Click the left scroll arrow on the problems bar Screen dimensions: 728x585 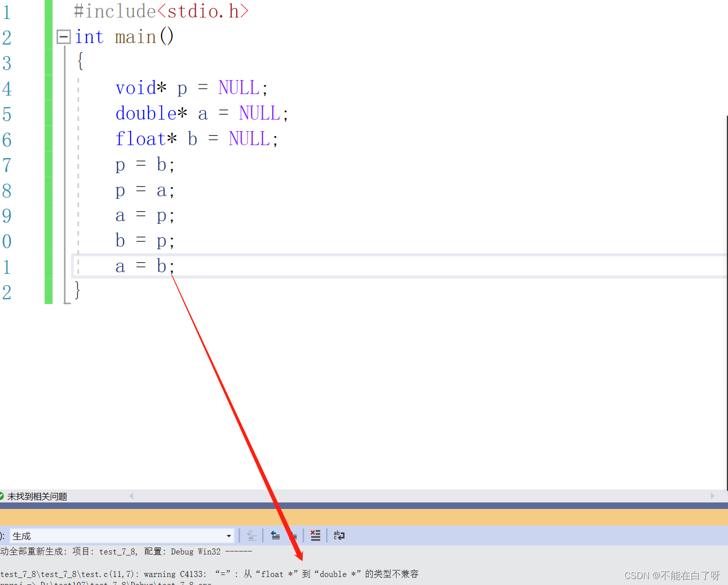tap(131, 496)
